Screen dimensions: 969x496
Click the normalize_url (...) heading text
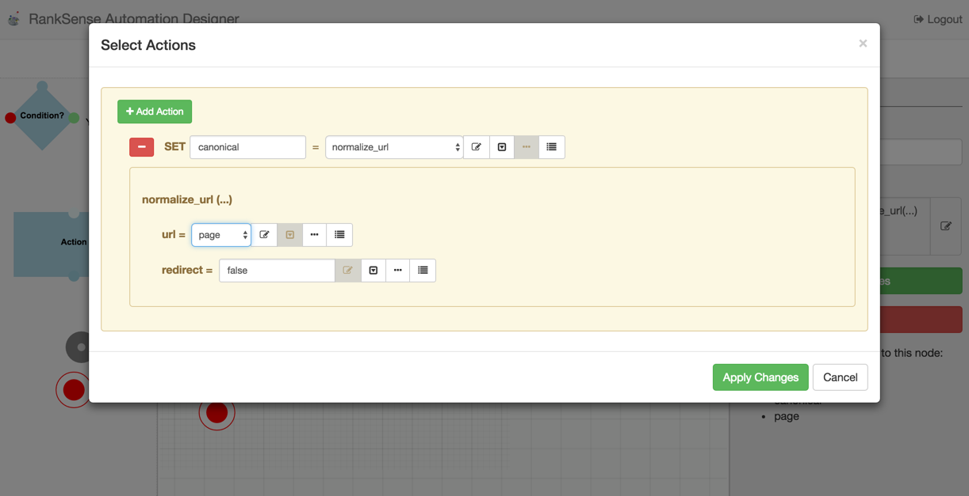click(187, 200)
